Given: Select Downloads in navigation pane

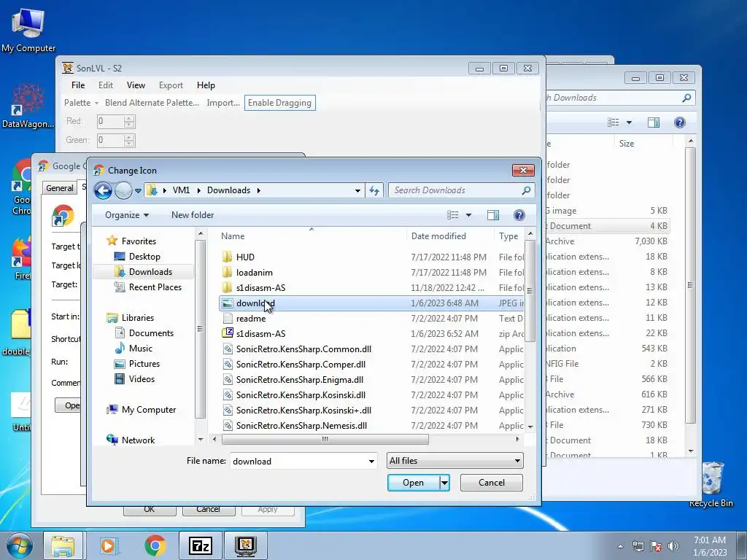Looking at the screenshot, I should 150,271.
